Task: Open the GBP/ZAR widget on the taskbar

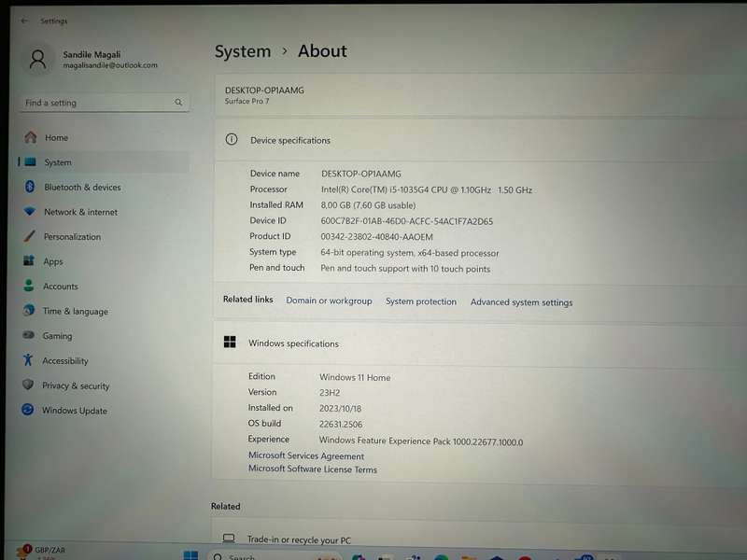Action: [40, 552]
